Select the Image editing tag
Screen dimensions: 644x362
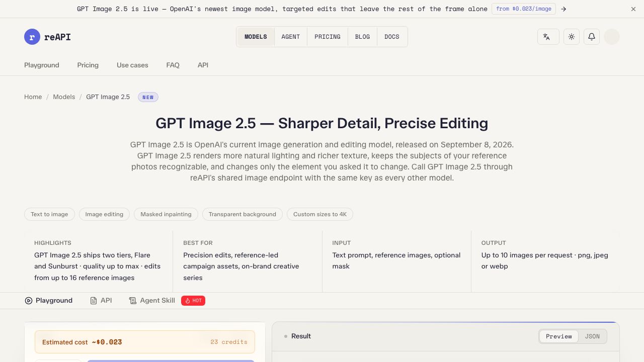click(104, 214)
